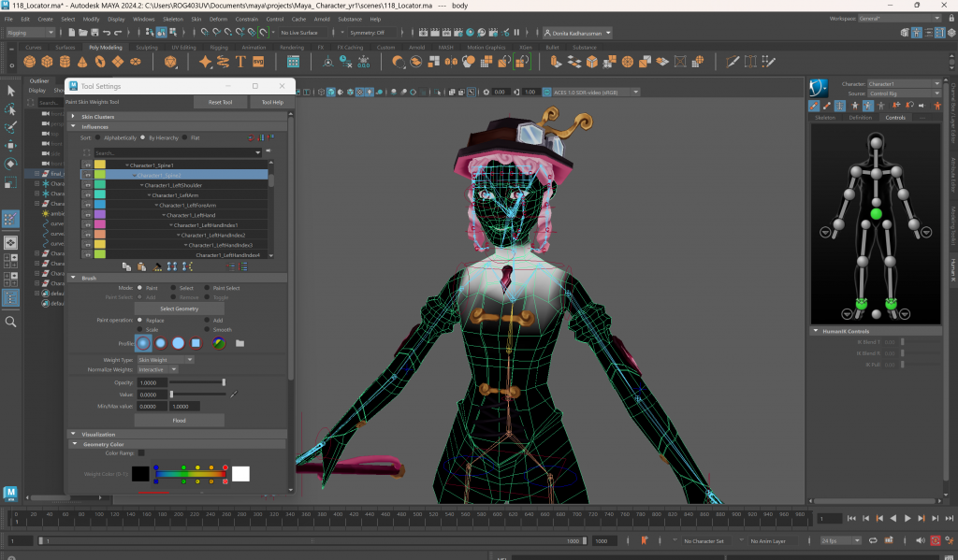Screen dimensions: 958x560
Task: Select the Rotate tool in toolbox
Action: click(10, 164)
